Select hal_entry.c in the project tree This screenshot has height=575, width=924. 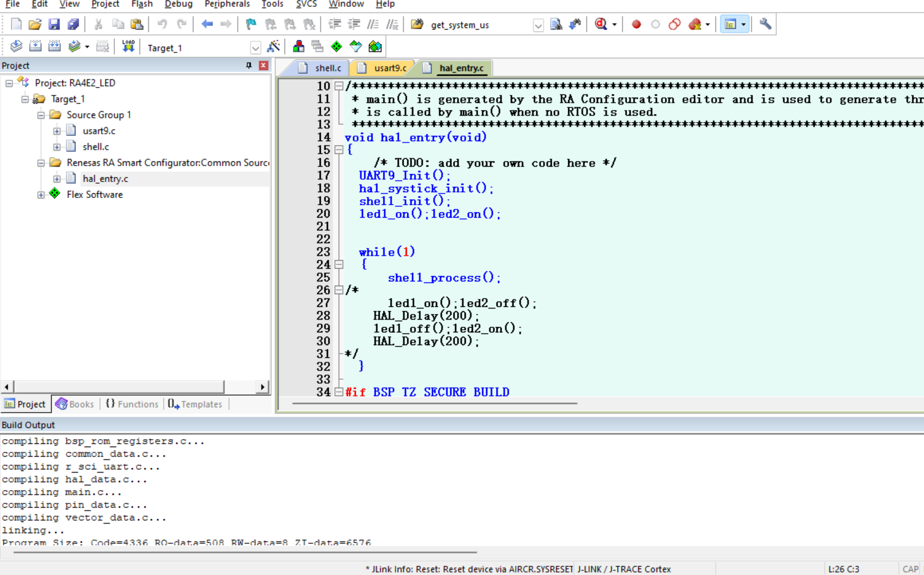(x=105, y=179)
